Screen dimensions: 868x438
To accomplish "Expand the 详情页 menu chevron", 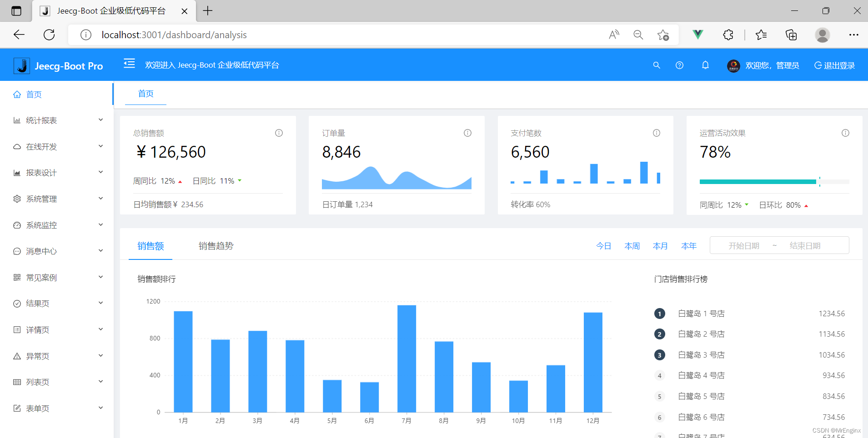I will pyautogui.click(x=100, y=329).
